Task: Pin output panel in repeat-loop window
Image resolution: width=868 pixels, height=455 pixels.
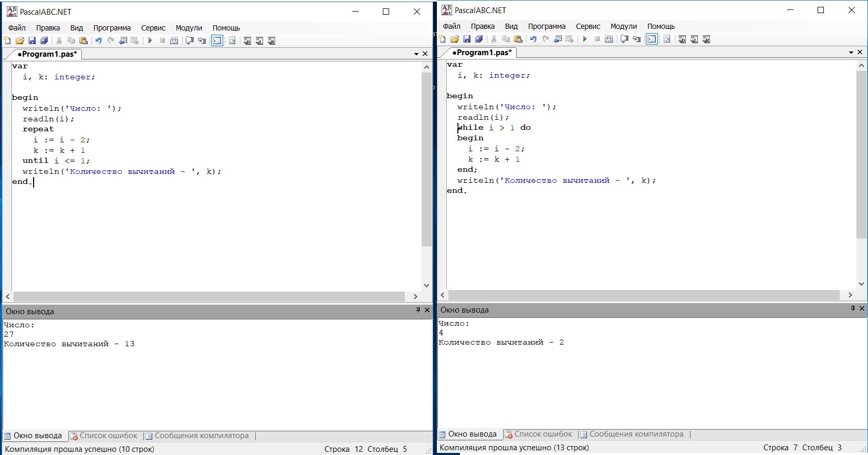Action: tap(418, 310)
